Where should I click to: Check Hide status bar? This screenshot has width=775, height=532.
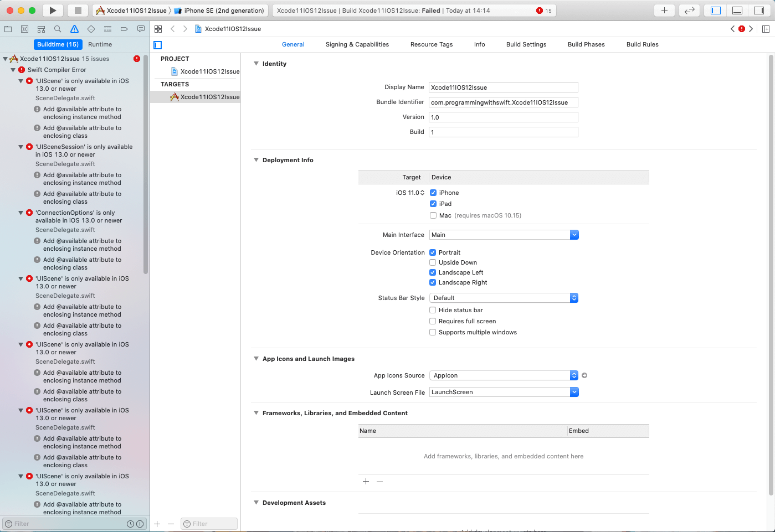pyautogui.click(x=433, y=310)
